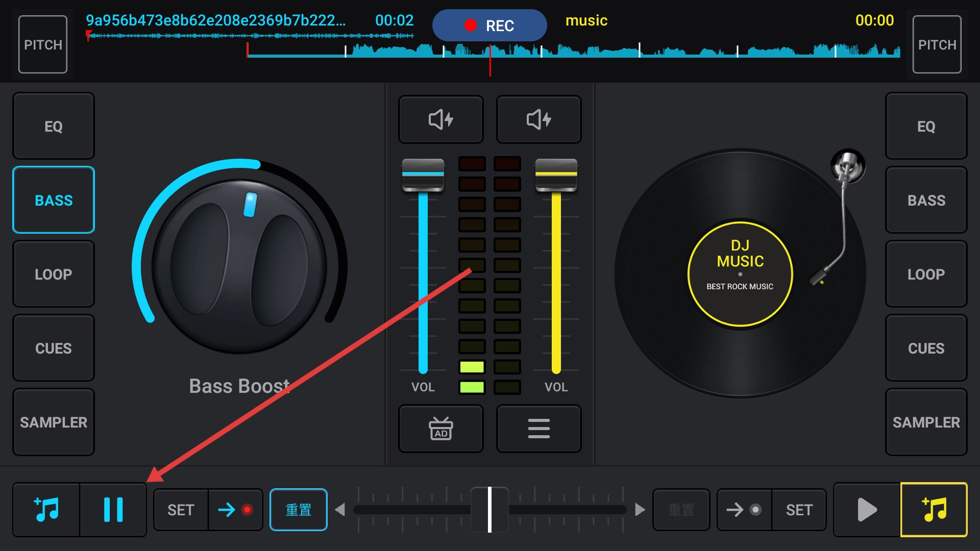The width and height of the screenshot is (980, 551).
Task: Switch to left EQ tab
Action: pyautogui.click(x=54, y=126)
